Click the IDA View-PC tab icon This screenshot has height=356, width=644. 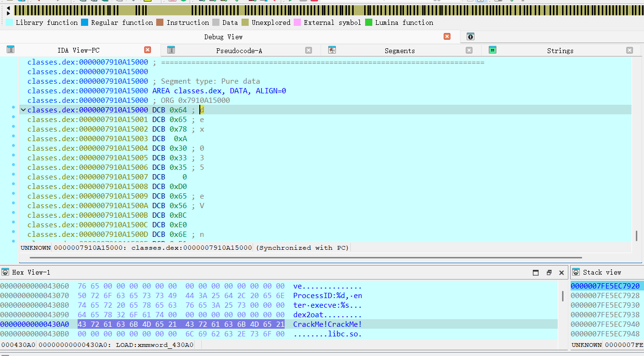click(x=11, y=50)
